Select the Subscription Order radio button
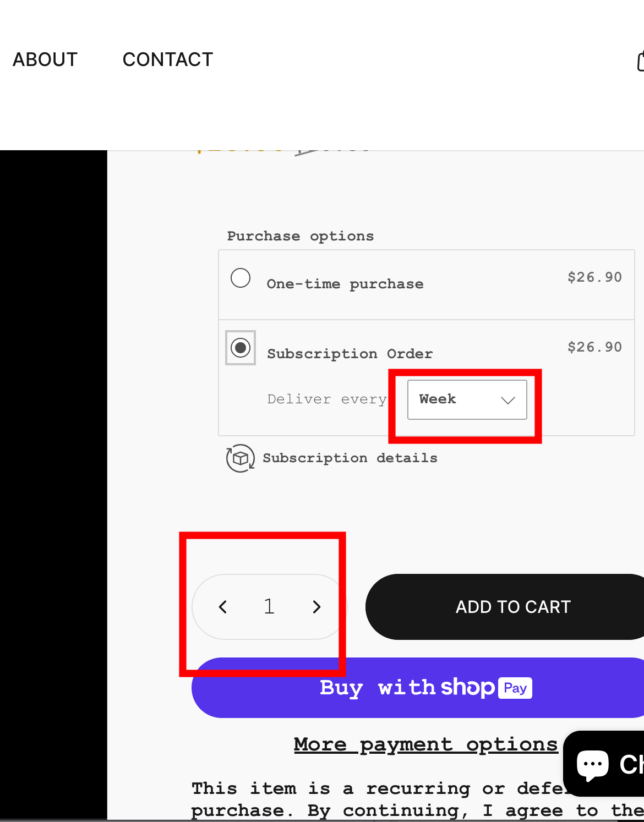Viewport: 644px width, 822px height. coord(241,348)
